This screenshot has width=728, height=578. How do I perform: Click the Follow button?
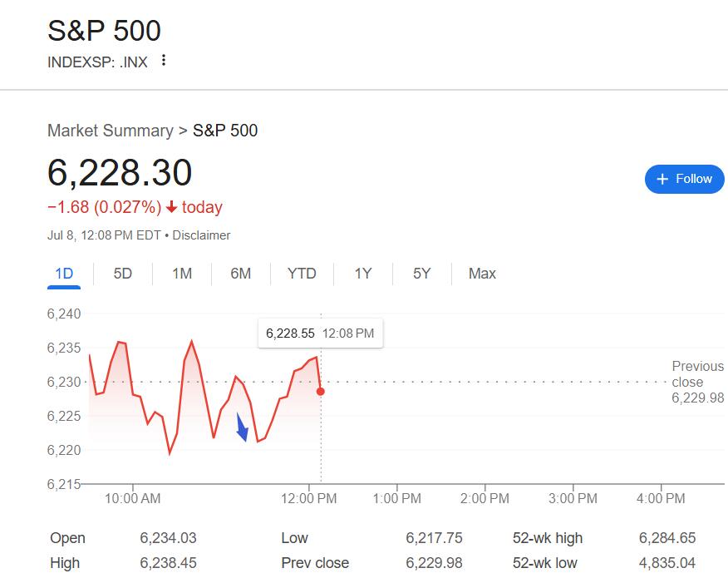(x=684, y=179)
